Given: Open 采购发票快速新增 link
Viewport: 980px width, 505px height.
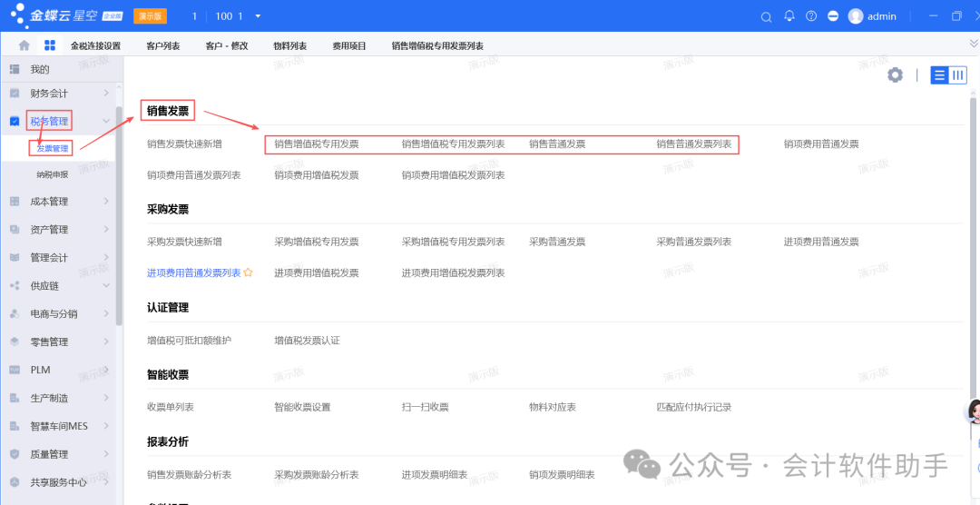Looking at the screenshot, I should pyautogui.click(x=184, y=242).
